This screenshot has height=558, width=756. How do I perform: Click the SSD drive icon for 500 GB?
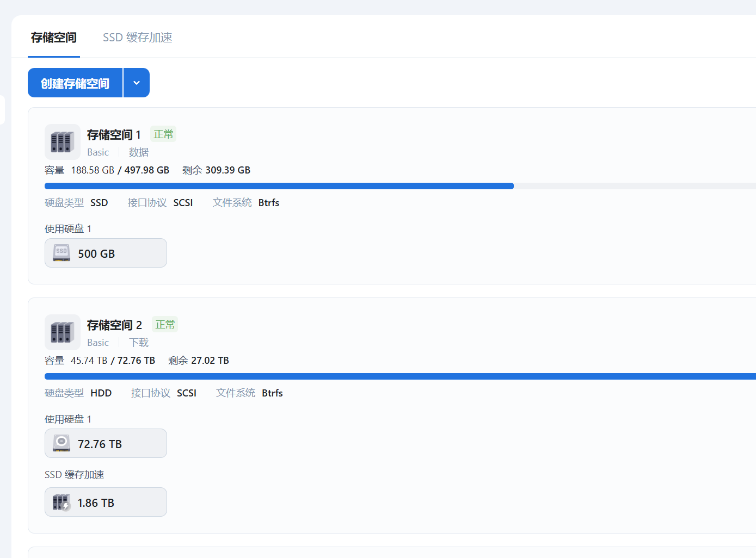pos(62,253)
